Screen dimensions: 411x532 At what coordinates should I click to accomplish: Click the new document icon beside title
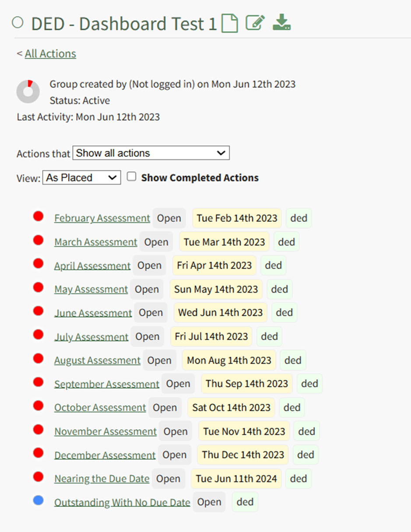pos(230,23)
